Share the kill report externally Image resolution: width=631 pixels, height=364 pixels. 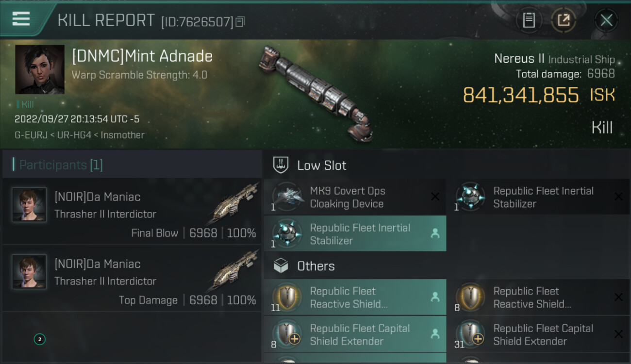[x=564, y=20]
